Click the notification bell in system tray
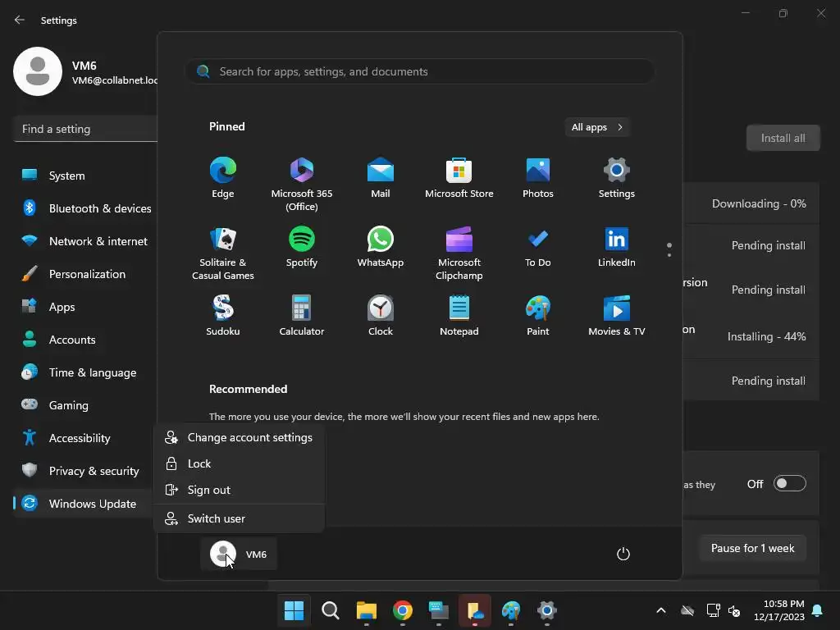The height and width of the screenshot is (630, 840). pos(818,610)
